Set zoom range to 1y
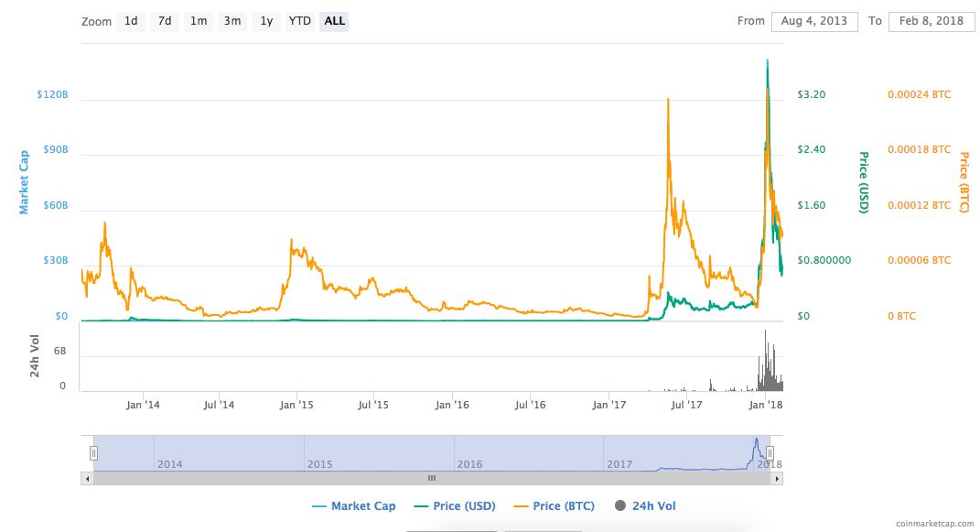This screenshot has width=980, height=532. click(x=266, y=21)
